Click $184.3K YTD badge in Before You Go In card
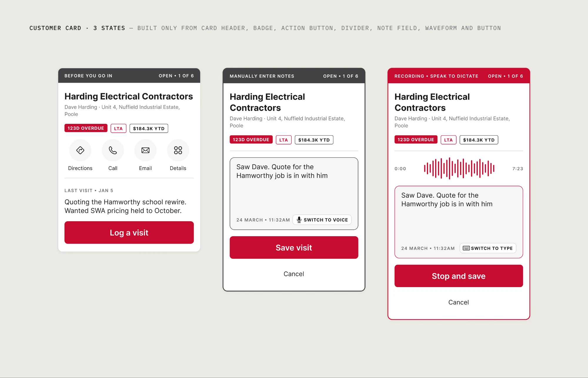 149,128
